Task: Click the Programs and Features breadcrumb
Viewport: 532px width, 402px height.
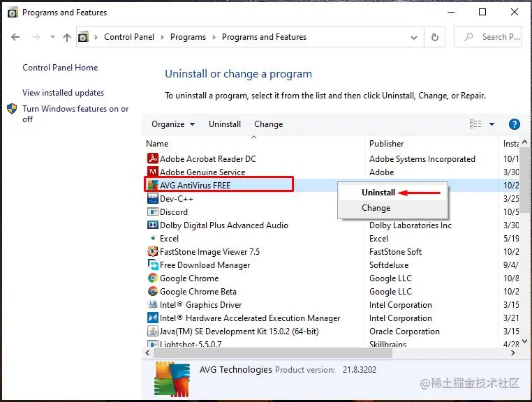Action: (x=264, y=36)
